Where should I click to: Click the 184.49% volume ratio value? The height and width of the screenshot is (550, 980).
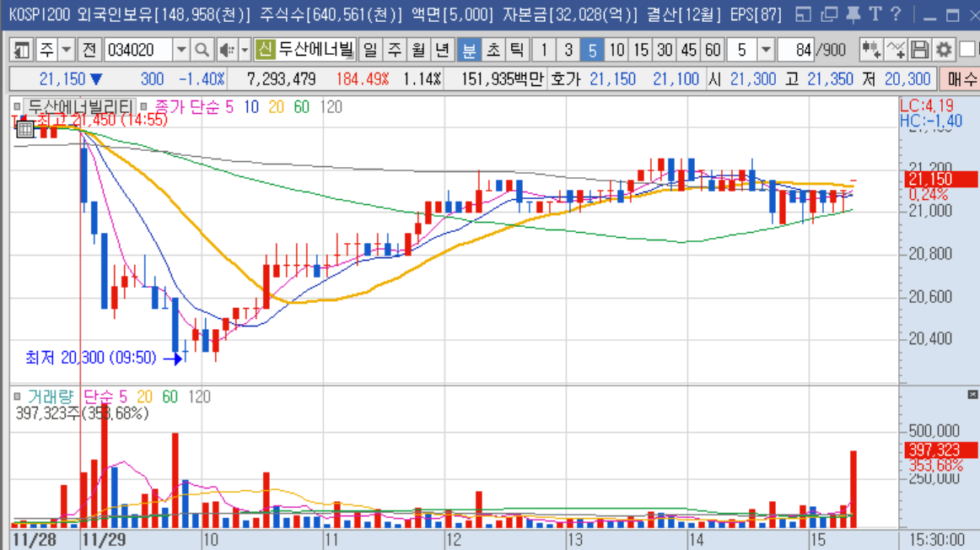[x=363, y=78]
